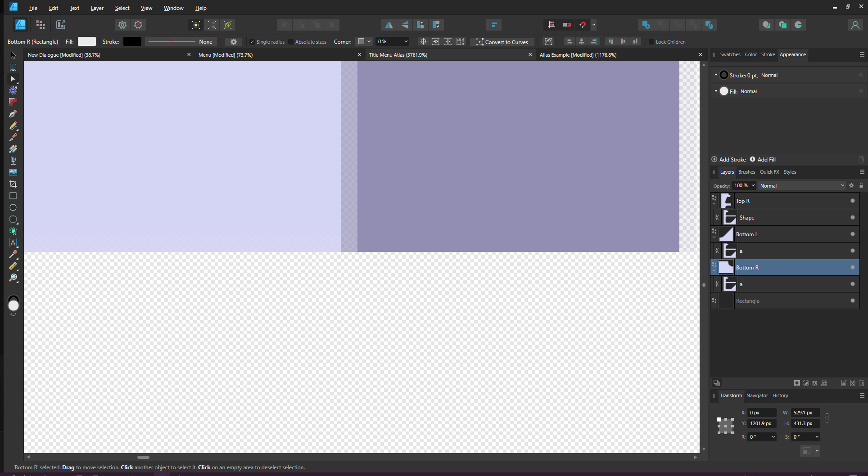Open the layer opacity dropdown

pyautogui.click(x=753, y=185)
